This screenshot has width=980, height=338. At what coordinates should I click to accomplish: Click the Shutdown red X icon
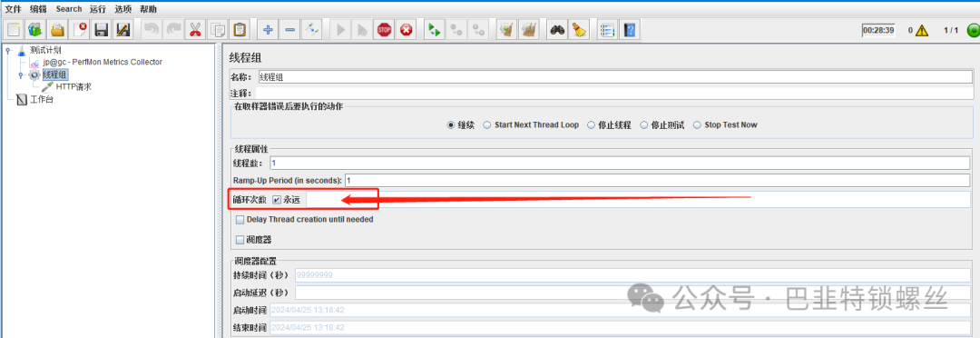[x=407, y=29]
